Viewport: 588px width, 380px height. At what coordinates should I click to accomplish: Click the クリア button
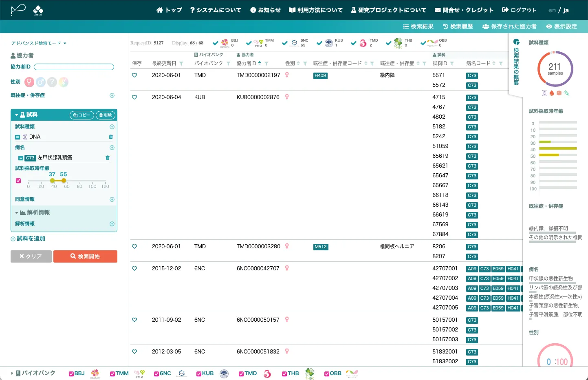click(31, 256)
